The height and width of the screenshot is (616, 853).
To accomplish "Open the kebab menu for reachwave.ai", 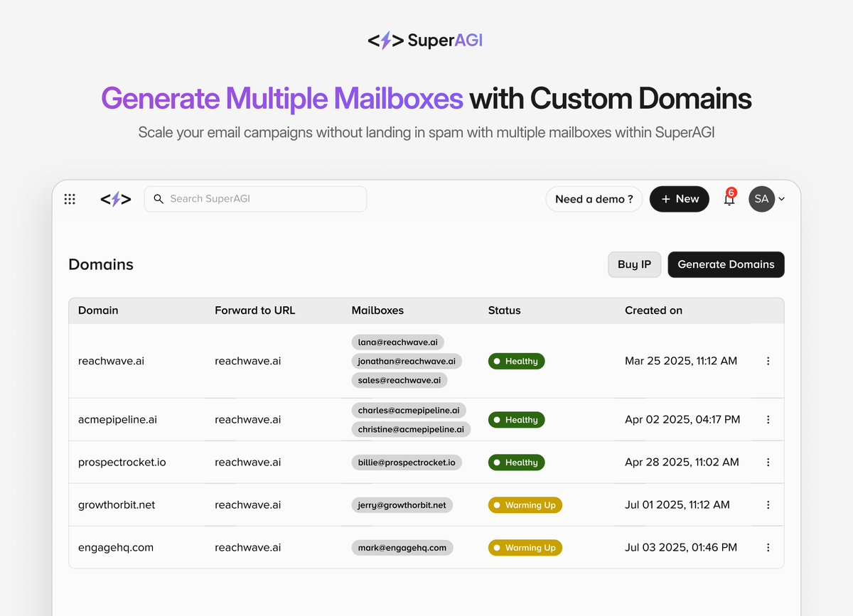I will 768,361.
